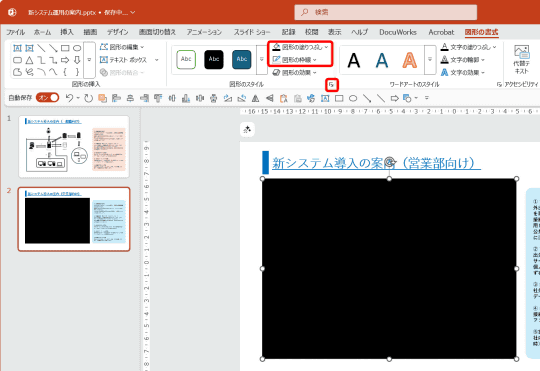The height and width of the screenshot is (371, 540).
Task: Open the Shape Outline (図形の枠線) dropdown
Action: point(295,60)
